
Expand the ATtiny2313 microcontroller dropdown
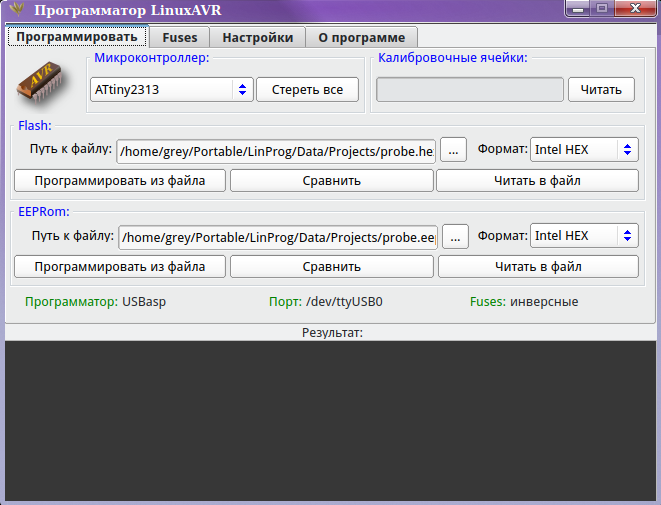coord(172,89)
